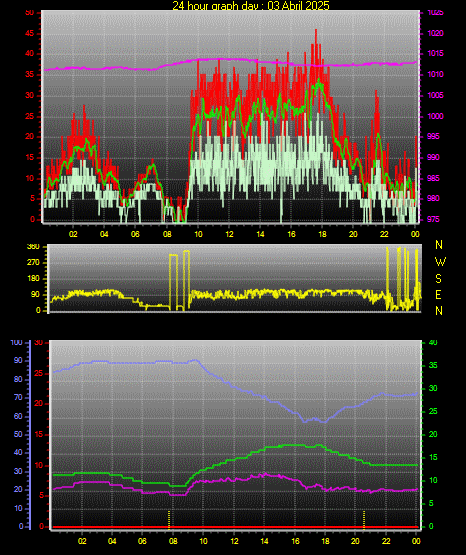Screen dimensions: 466x555
Task: Click the 1000 pressure axis label
Action: 435,116
